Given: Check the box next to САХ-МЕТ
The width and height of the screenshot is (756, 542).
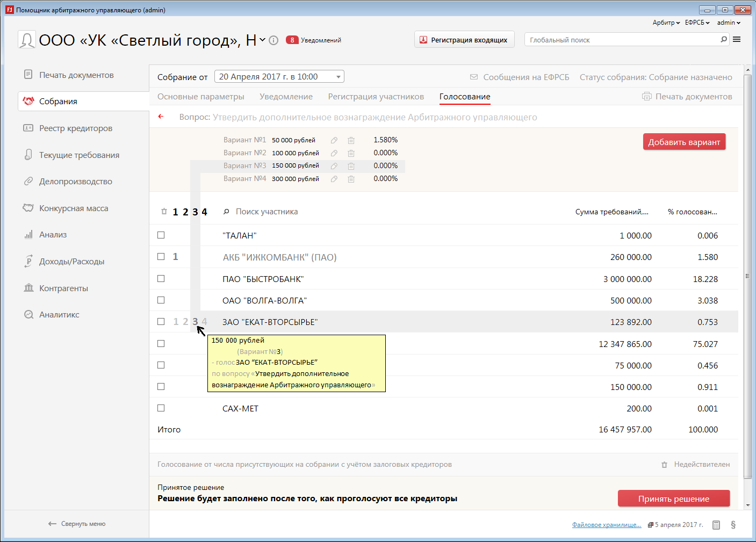Looking at the screenshot, I should click(x=161, y=408).
